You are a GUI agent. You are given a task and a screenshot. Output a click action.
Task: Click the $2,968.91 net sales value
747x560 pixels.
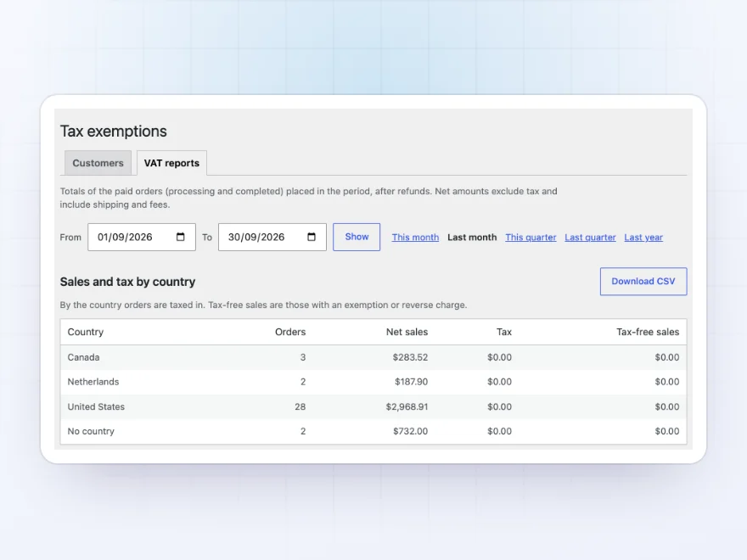407,406
